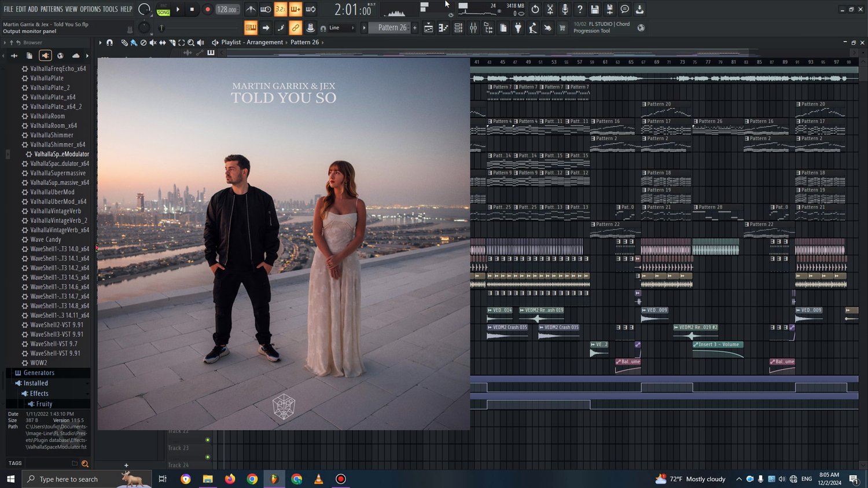This screenshot has width=868, height=488.
Task: Open audio editor scissors icon
Action: pos(550,9)
